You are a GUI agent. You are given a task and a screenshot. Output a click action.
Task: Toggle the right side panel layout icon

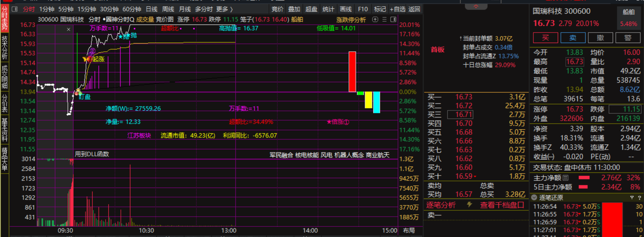click(393, 20)
